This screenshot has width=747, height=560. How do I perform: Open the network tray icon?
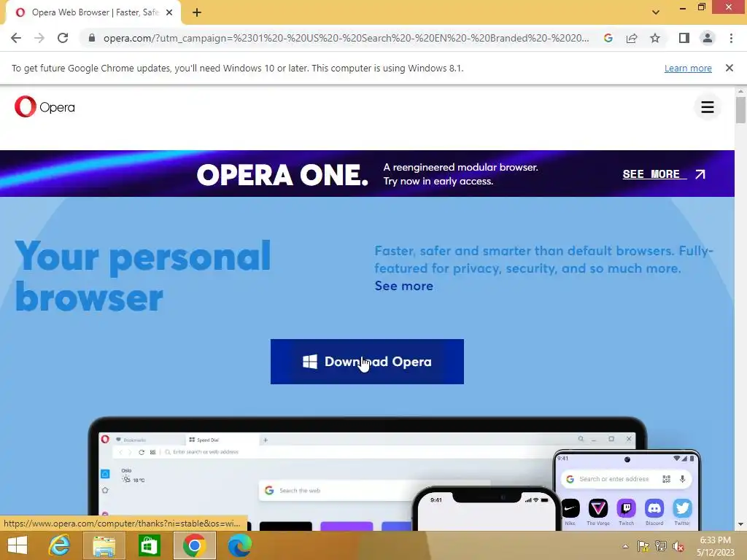(661, 546)
